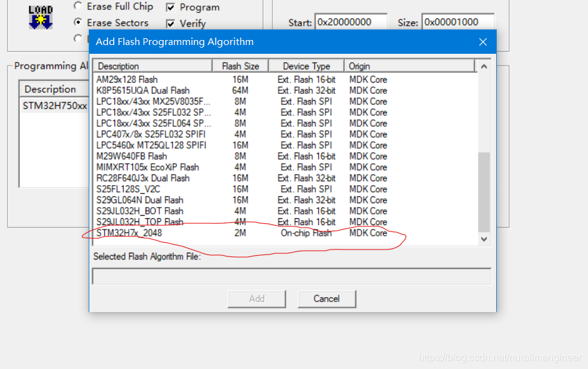Edit the Size field 0x00001000
Screen dimensions: 588x369
tap(458, 22)
